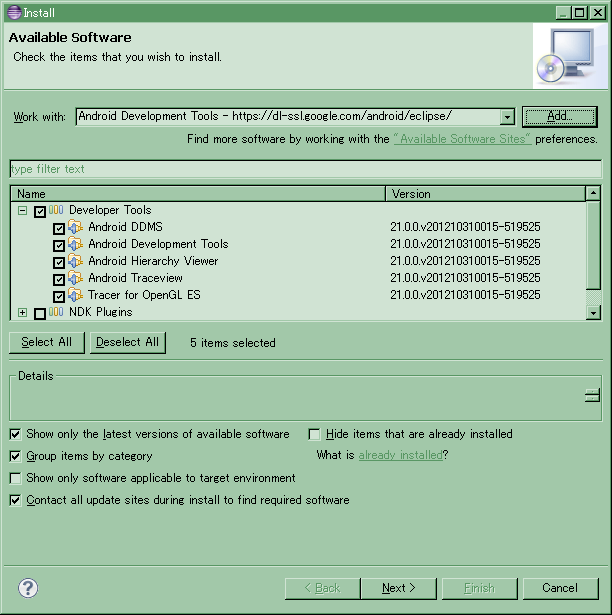Select the Android Hierarchy Viewer row text

click(153, 261)
